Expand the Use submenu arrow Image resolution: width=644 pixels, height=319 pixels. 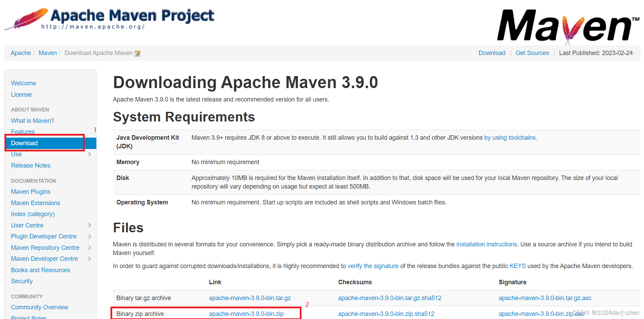point(90,154)
